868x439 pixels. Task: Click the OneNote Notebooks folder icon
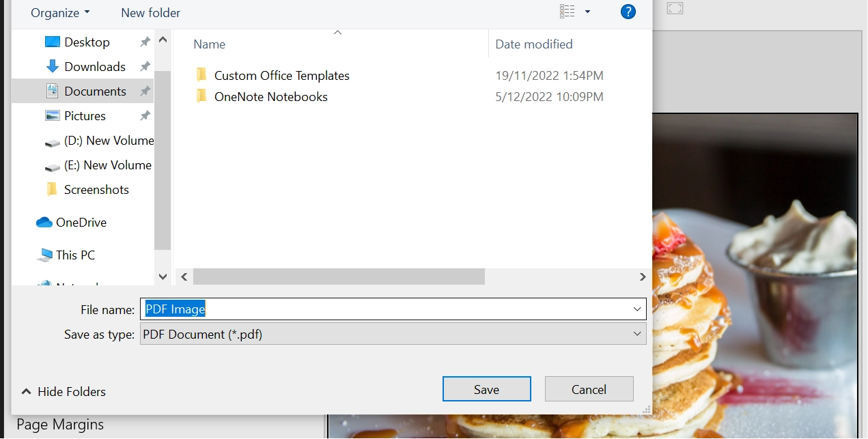(201, 96)
